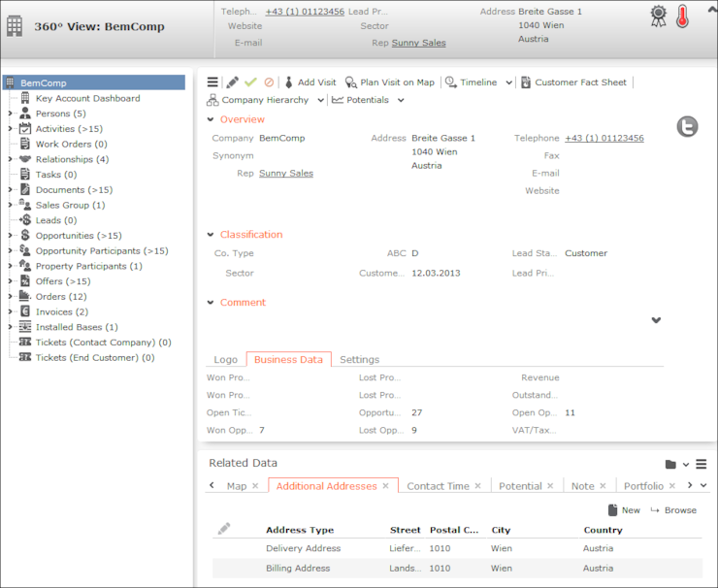
Task: Click the award ribbon icon in header
Action: pos(658,16)
